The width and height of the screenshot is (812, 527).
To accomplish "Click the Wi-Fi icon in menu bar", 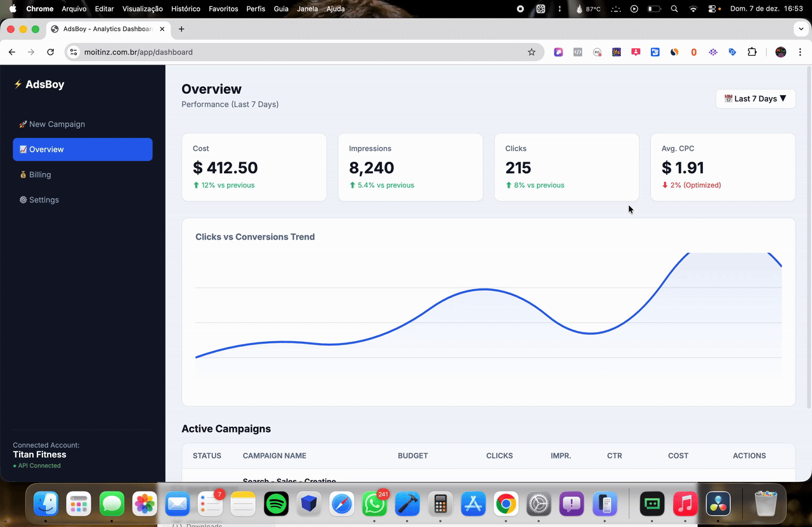I will pyautogui.click(x=693, y=9).
